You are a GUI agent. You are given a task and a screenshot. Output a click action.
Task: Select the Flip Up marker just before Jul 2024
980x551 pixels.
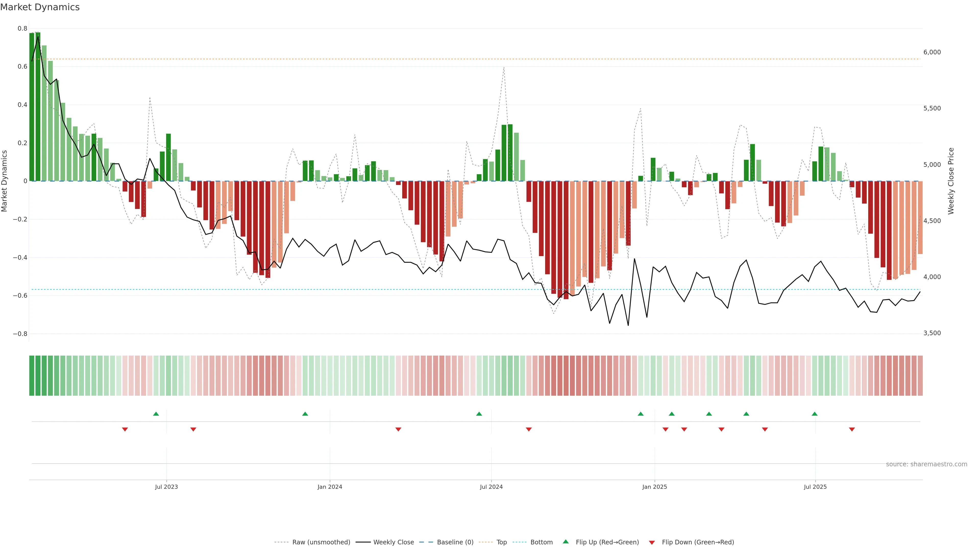pyautogui.click(x=479, y=414)
